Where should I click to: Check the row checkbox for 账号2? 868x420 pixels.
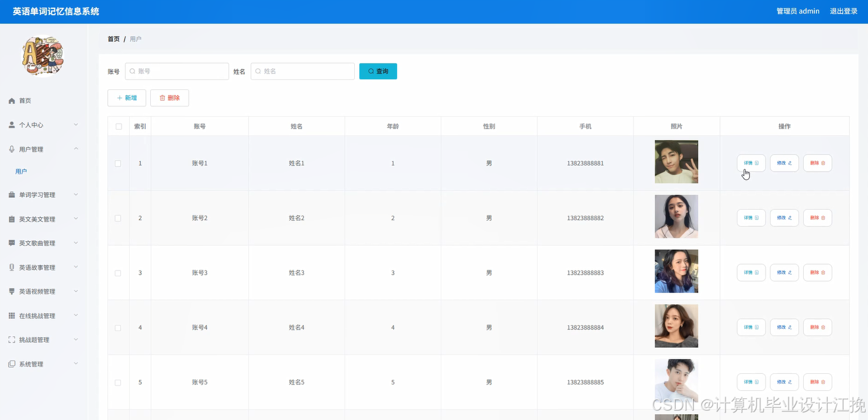click(118, 218)
